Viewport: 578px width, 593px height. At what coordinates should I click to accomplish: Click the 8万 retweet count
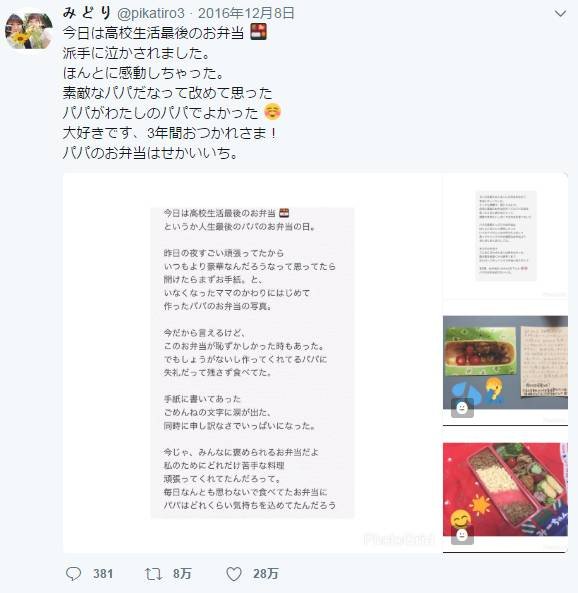[x=182, y=574]
